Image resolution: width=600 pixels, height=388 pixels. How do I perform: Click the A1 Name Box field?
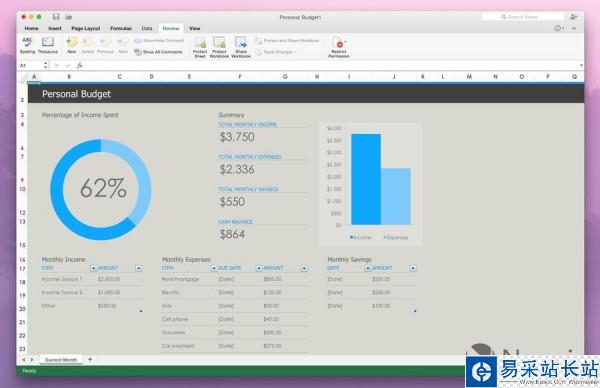31,65
